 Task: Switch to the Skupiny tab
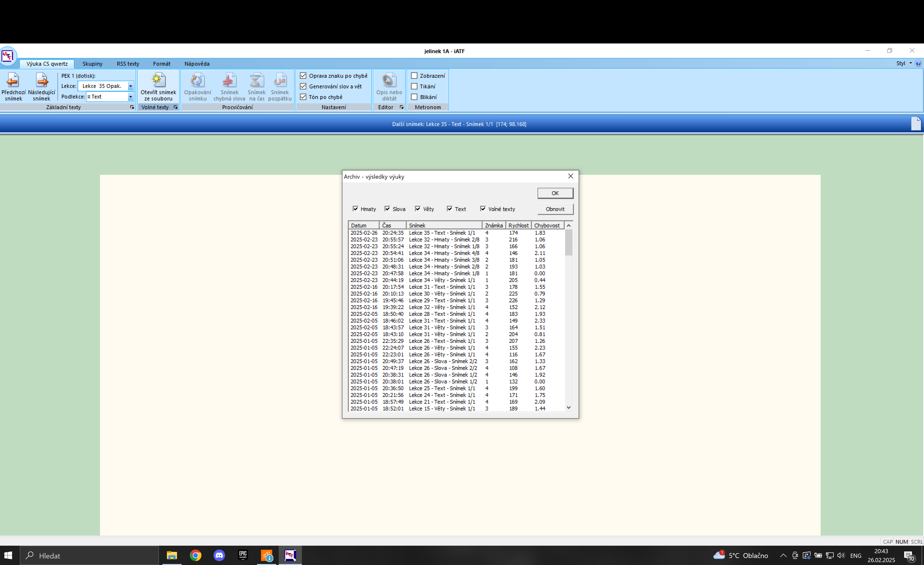click(92, 64)
